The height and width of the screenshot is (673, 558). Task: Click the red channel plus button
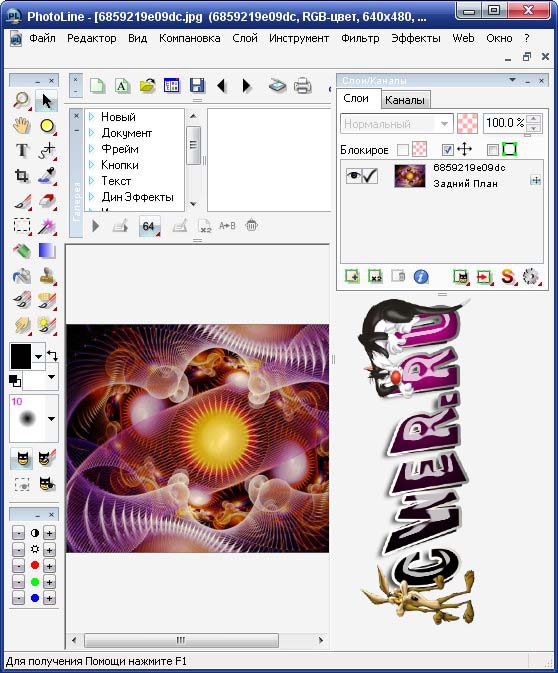49,566
